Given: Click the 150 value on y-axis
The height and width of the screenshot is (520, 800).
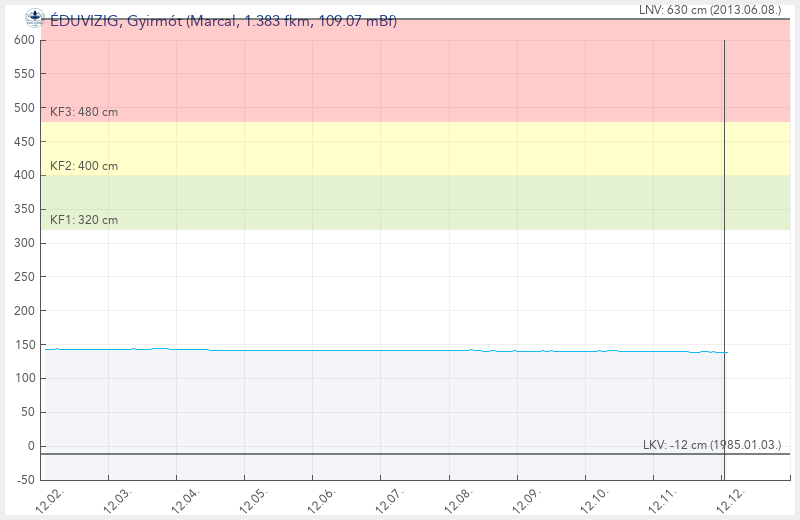Looking at the screenshot, I should (x=24, y=345).
